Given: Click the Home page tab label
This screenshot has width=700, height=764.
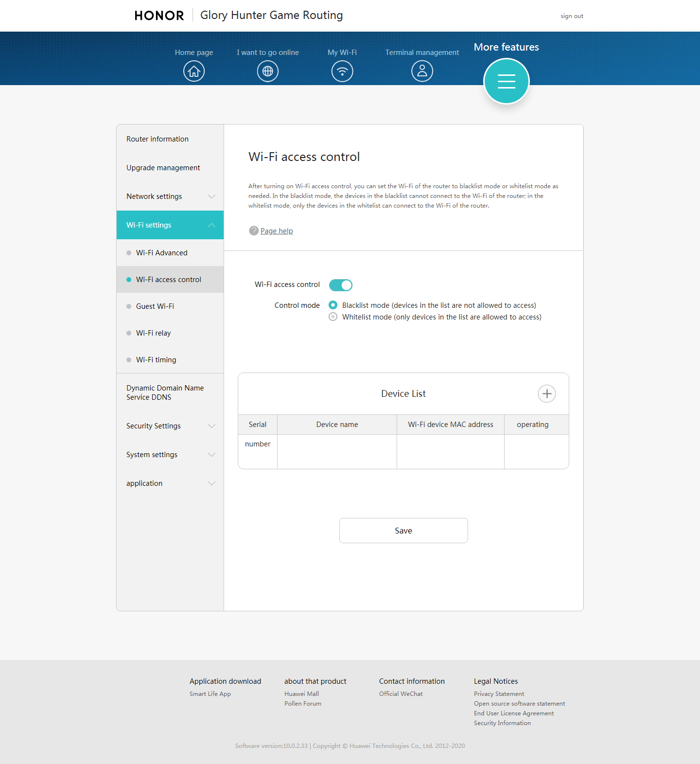Looking at the screenshot, I should pos(194,53).
